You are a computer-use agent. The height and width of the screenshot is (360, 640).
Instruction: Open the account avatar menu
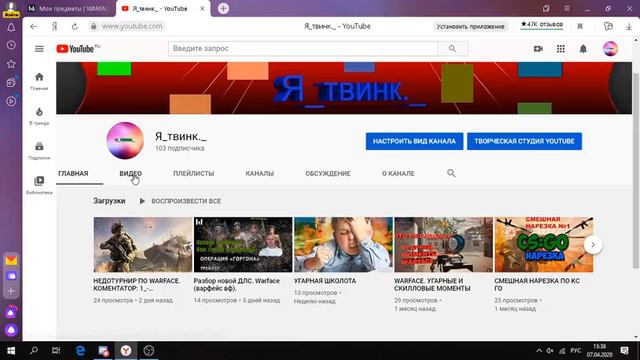click(x=610, y=49)
